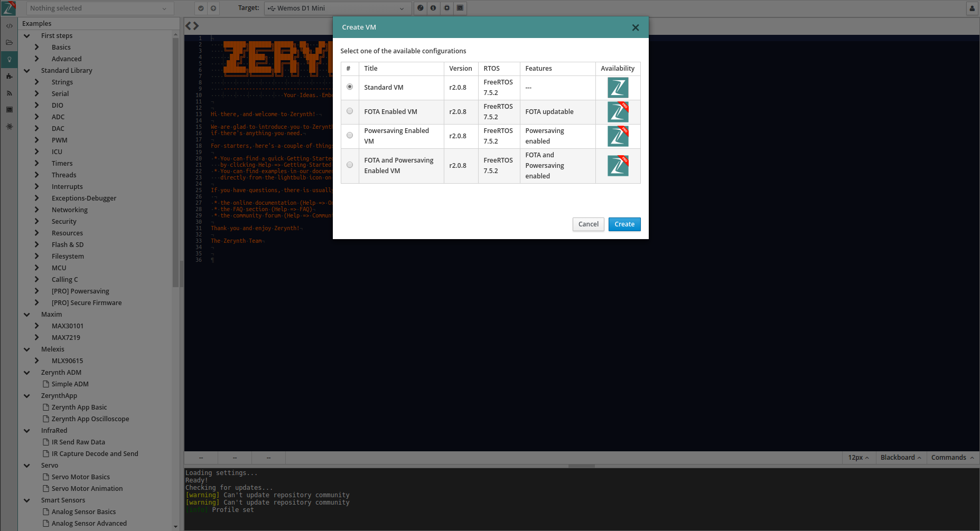Open the Nothing selected project dropdown

point(99,8)
